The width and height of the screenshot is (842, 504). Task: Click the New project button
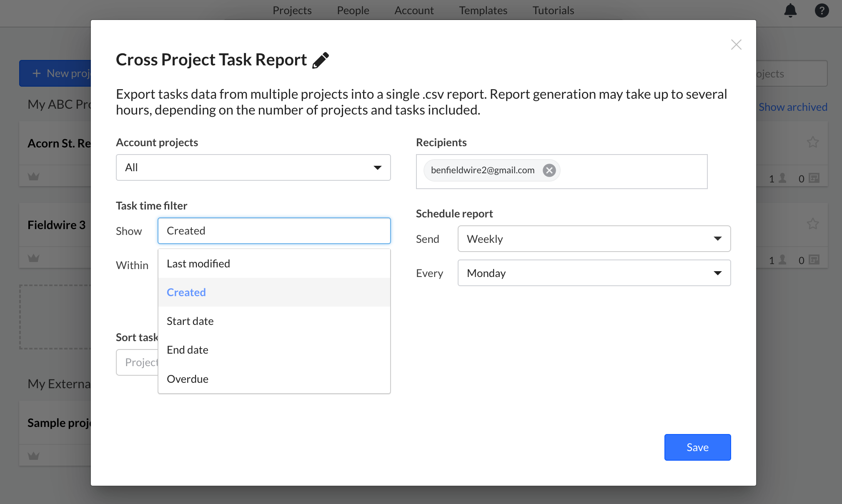point(55,73)
